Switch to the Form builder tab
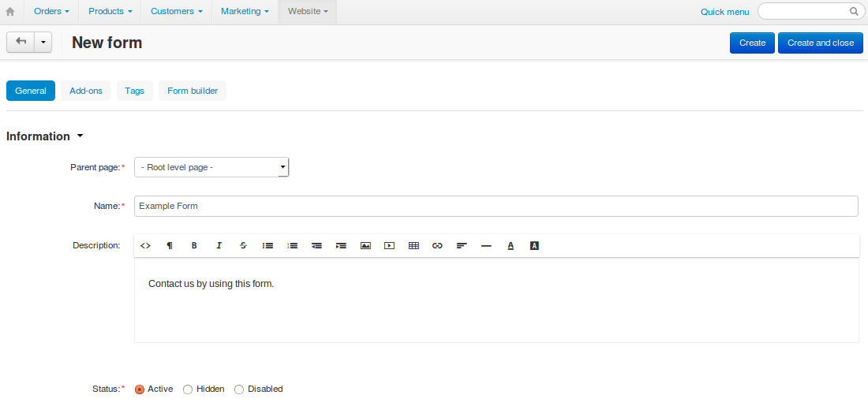The height and width of the screenshot is (410, 868). click(193, 91)
